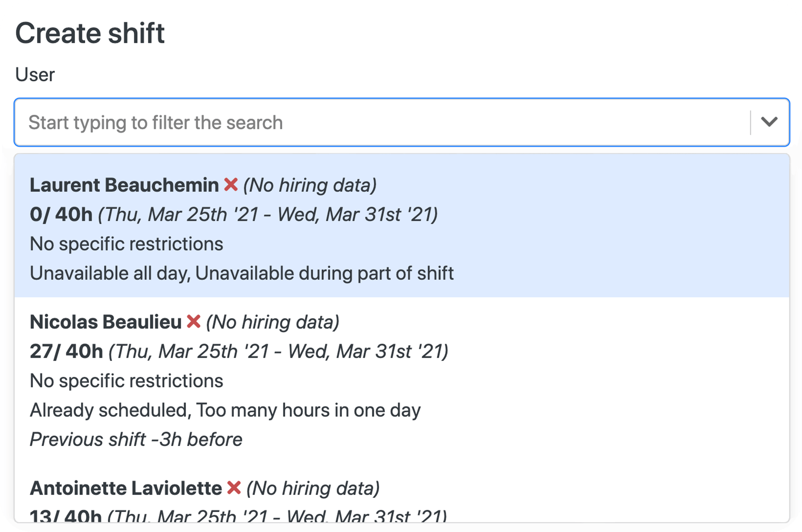Screen dimensions: 802x532
Task: Click the red X beside Antoinette Laviolette
Action: coord(234,488)
